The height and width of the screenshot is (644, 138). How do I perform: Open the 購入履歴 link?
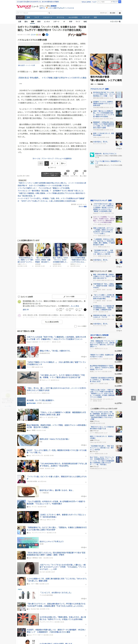tap(112, 13)
